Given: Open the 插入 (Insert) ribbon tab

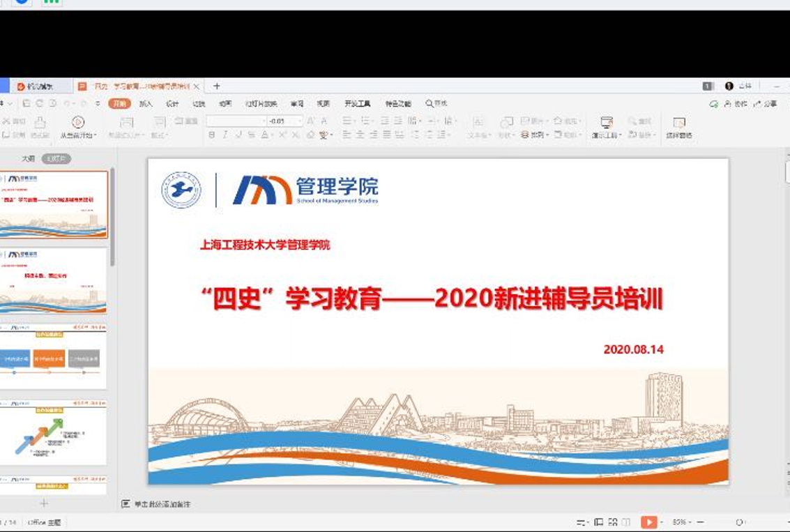Looking at the screenshot, I should click(x=146, y=104).
